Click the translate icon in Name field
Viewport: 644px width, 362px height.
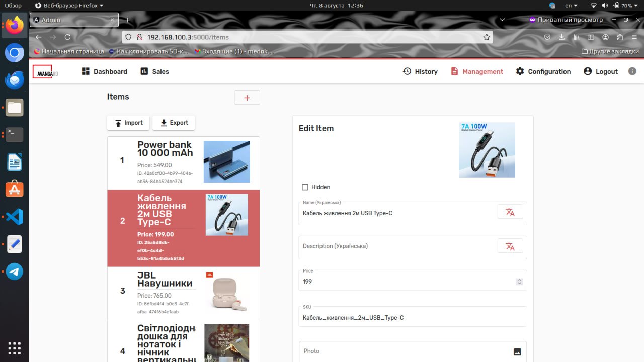click(510, 212)
